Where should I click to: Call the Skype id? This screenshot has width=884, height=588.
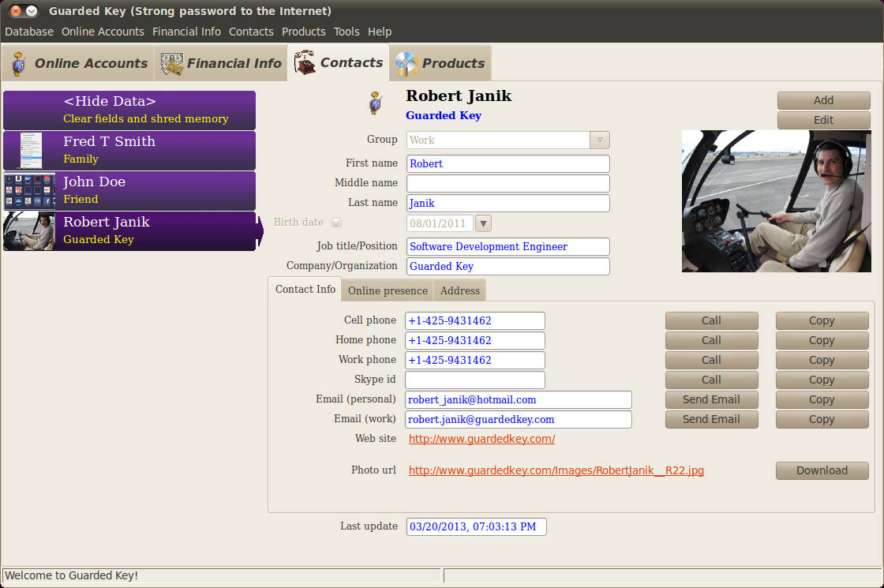pos(711,380)
